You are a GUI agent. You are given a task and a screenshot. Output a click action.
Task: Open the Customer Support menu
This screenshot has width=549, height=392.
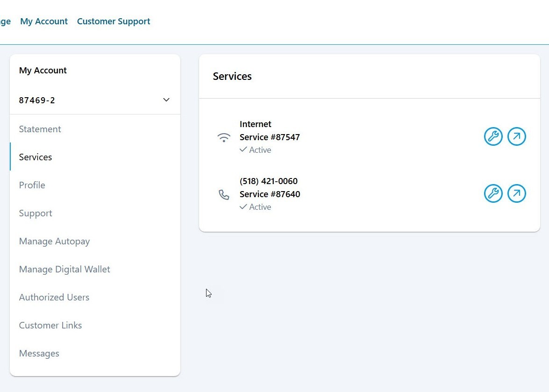(x=114, y=21)
